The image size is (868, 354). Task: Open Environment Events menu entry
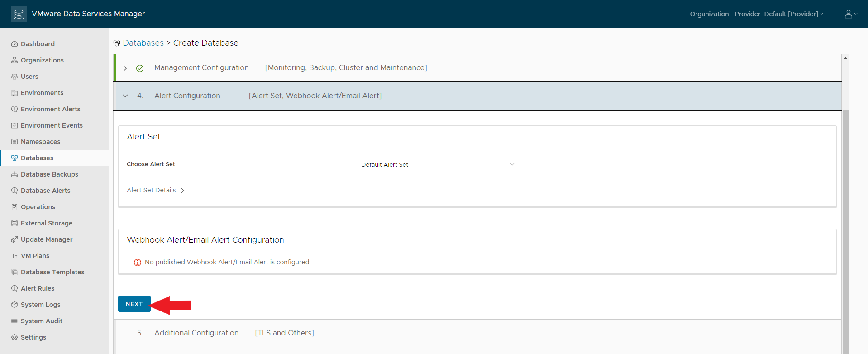pos(52,125)
